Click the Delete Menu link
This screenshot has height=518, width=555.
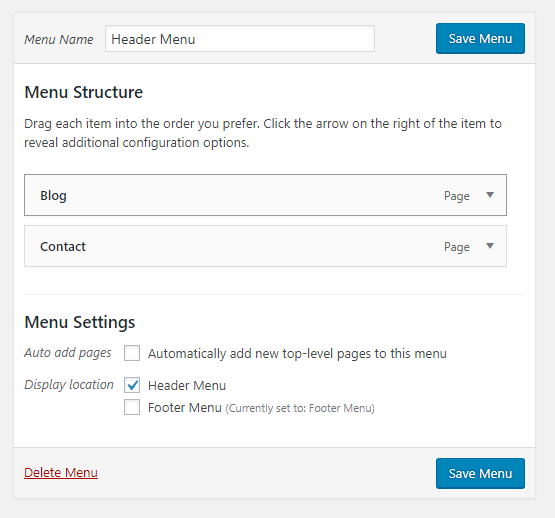coord(61,473)
